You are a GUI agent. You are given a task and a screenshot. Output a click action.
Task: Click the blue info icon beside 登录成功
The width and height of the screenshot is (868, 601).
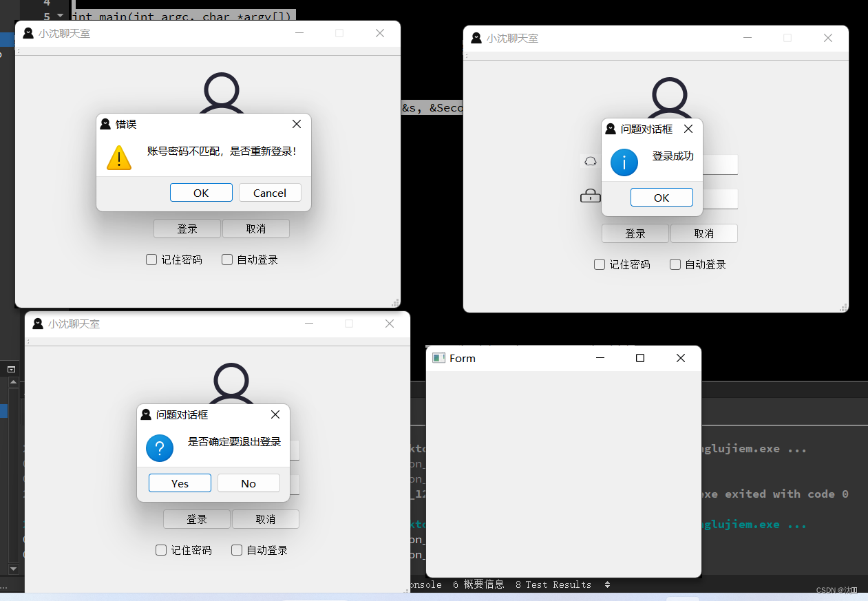(624, 163)
